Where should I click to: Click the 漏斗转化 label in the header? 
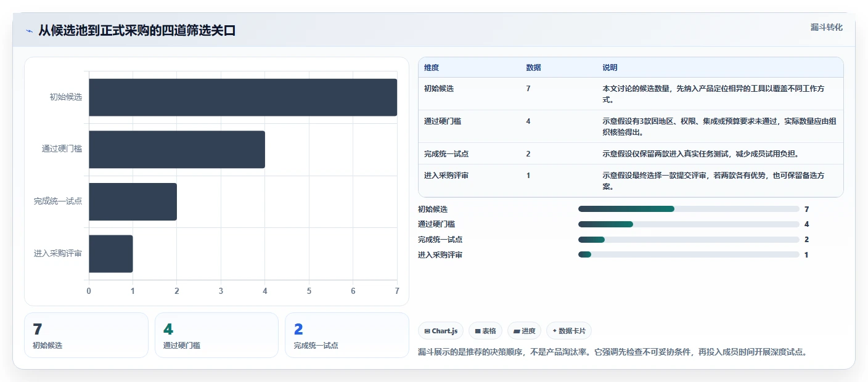[x=826, y=27]
